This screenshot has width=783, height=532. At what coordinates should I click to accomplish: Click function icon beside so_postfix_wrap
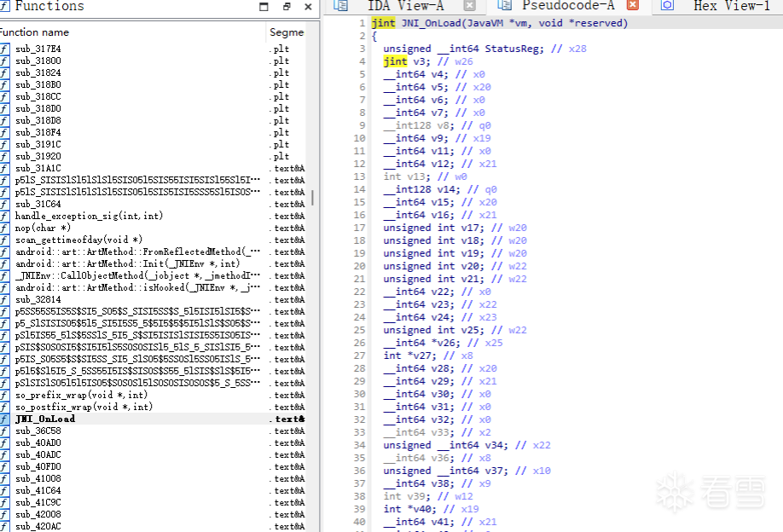pos(4,408)
